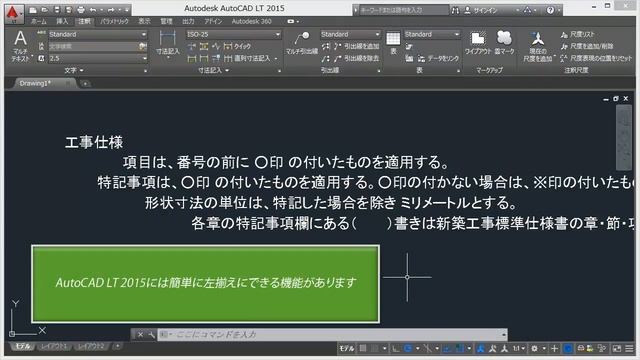
Task: Click the Redo arrow icon
Action: [x=111, y=9]
